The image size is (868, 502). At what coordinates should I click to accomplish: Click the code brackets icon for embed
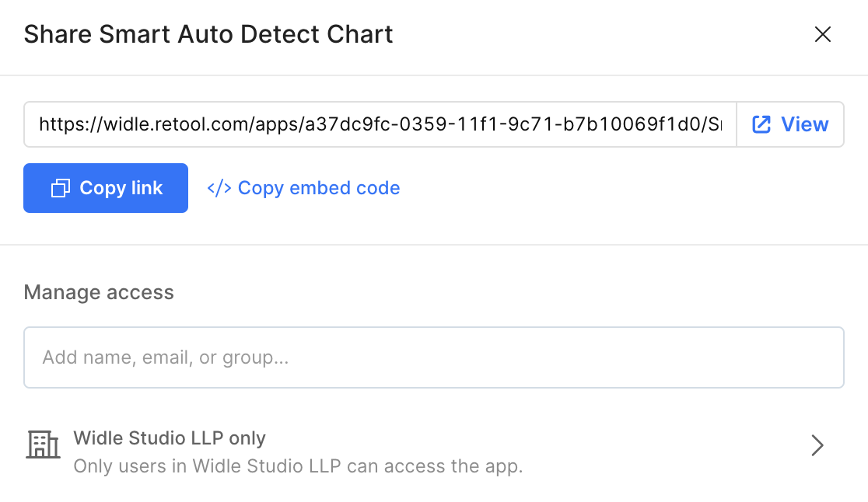click(219, 188)
